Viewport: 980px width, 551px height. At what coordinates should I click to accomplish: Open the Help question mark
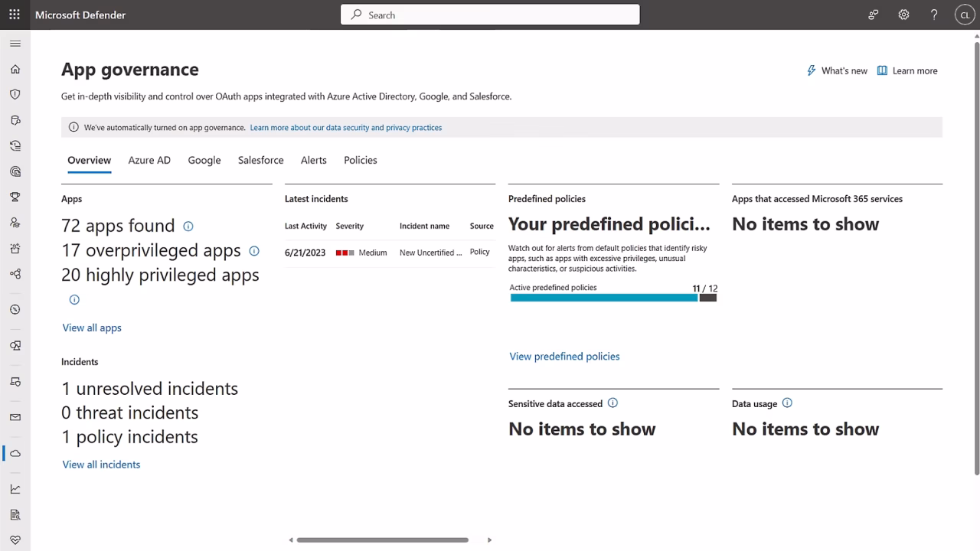(934, 15)
